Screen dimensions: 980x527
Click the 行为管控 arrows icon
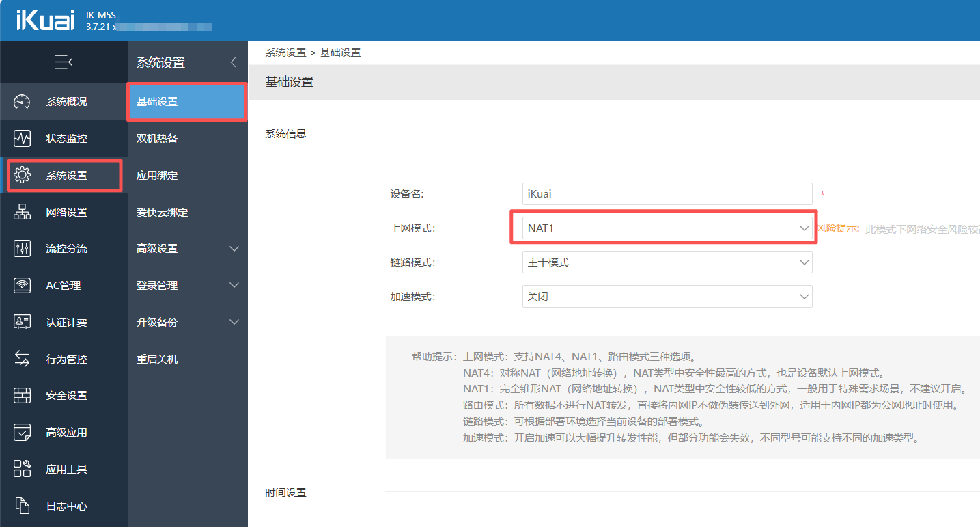tap(23, 359)
